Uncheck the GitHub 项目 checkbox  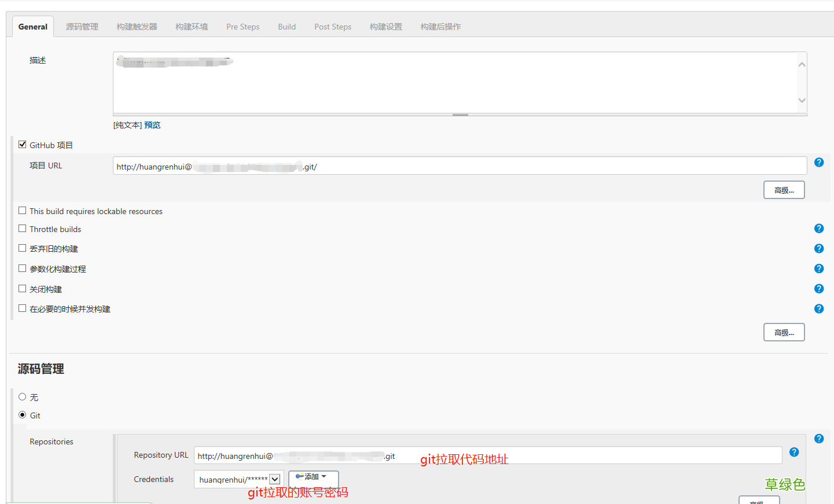[x=23, y=145]
